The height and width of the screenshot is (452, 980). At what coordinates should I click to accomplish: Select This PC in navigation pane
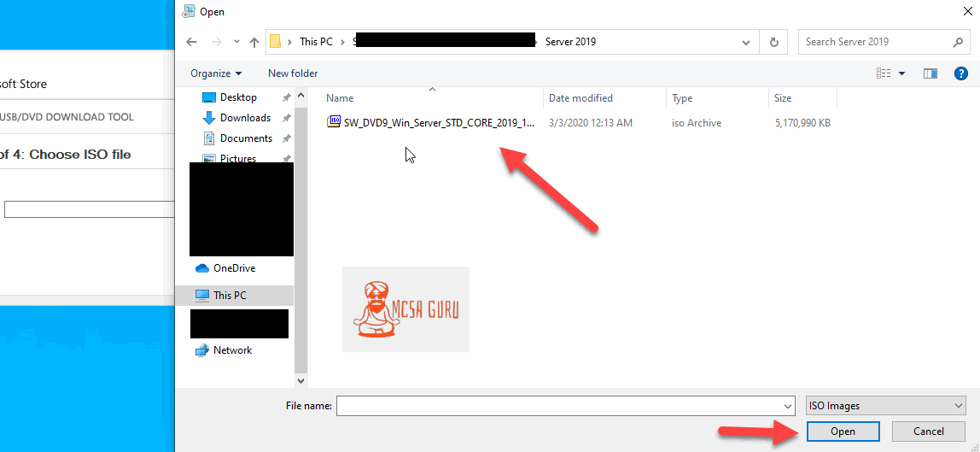coord(230,295)
